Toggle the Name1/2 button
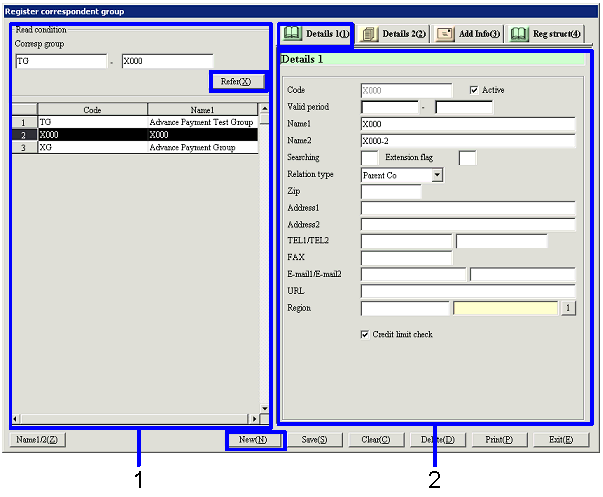The image size is (603, 497). pyautogui.click(x=38, y=439)
